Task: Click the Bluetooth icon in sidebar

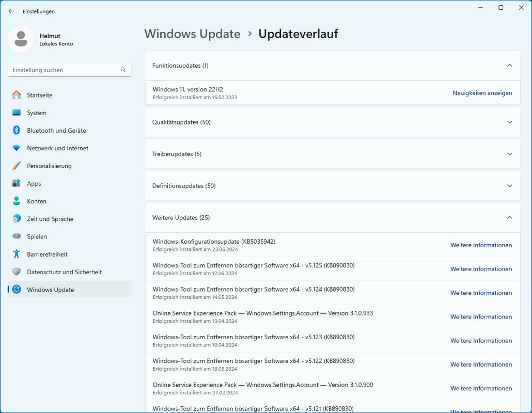Action: [17, 130]
